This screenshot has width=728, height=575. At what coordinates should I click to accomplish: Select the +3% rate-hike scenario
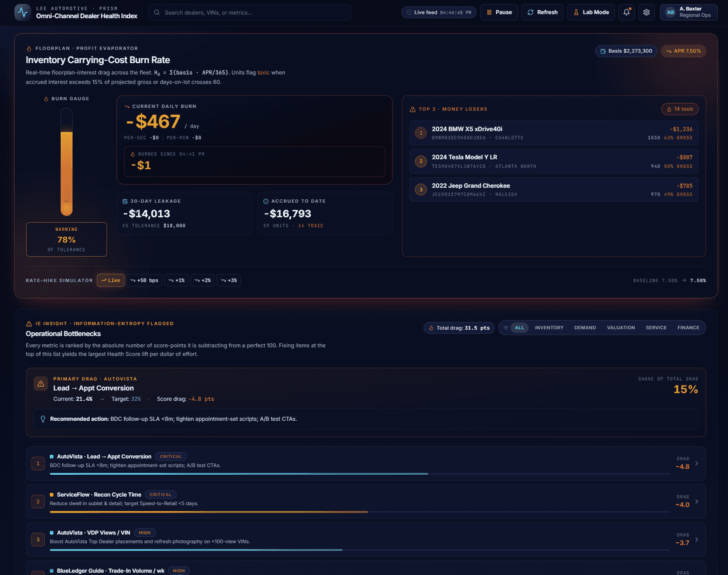pos(229,280)
